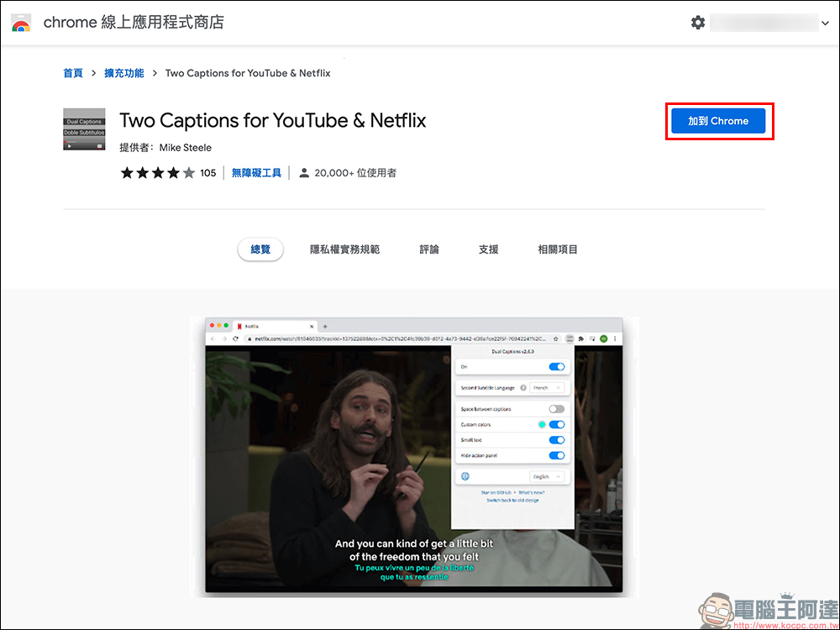The width and height of the screenshot is (840, 630).
Task: Toggle the Small text switch
Action: tap(557, 440)
